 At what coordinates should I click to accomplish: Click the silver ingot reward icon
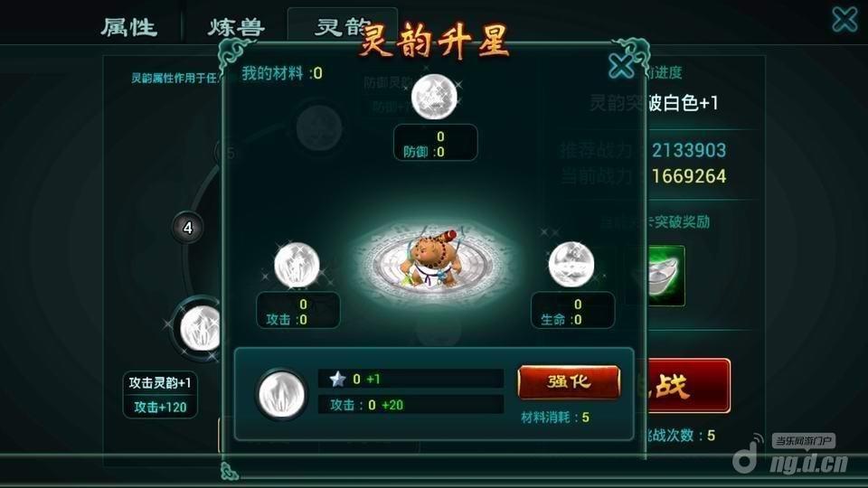[x=665, y=275]
